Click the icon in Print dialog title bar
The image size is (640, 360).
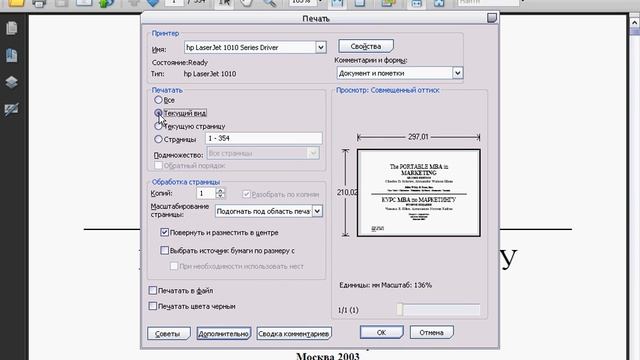coord(492,18)
